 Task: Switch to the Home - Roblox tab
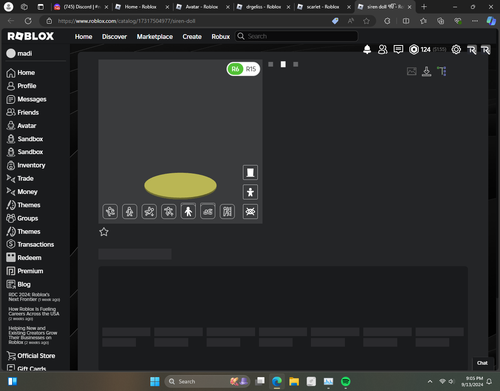[141, 7]
